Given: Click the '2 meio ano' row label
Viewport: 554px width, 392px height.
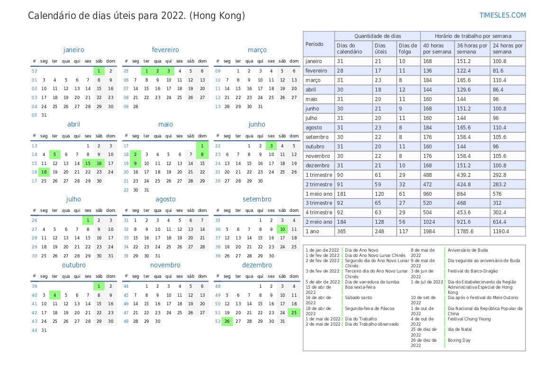Looking at the screenshot, I should click(x=318, y=222).
